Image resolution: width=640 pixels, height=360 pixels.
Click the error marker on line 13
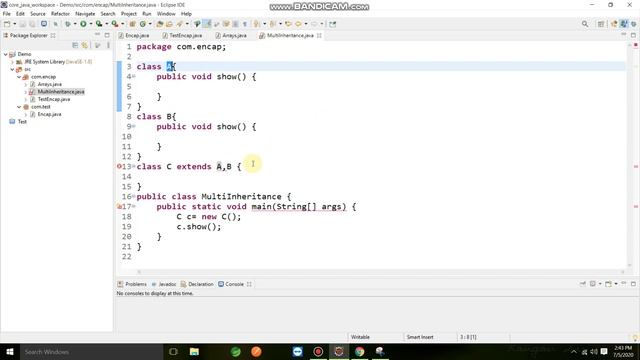point(119,166)
